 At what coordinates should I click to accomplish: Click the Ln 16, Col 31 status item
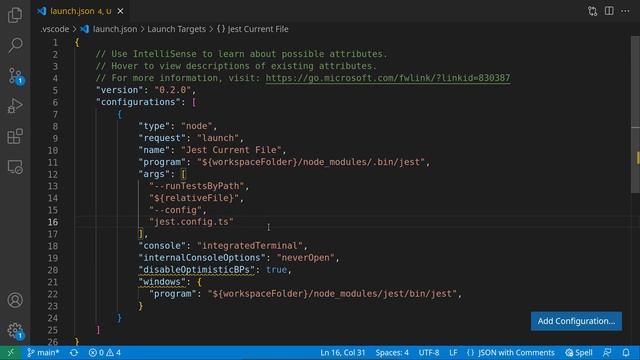342,353
